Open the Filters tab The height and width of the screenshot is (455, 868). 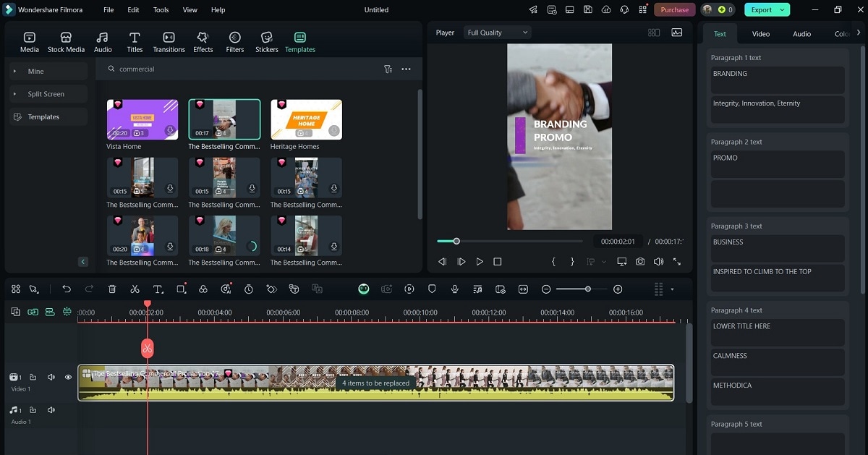click(234, 42)
